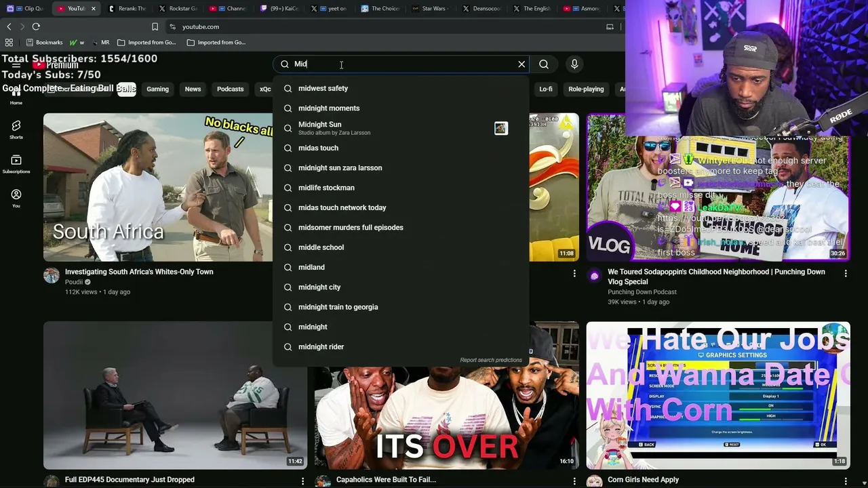This screenshot has height=488, width=868.
Task: Open "Corn Girls Need Apply" video title
Action: [643, 480]
